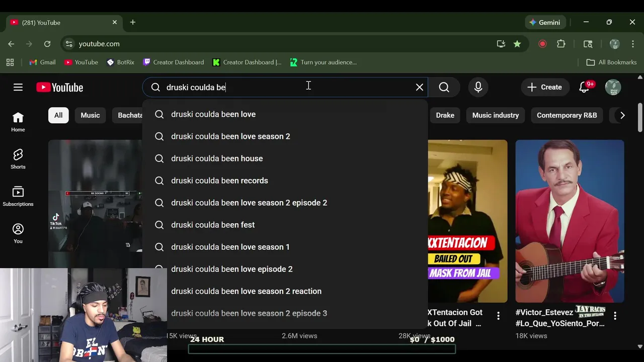
Task: Open the Chrome apps grid in the bookmarks bar
Action: click(x=10, y=62)
